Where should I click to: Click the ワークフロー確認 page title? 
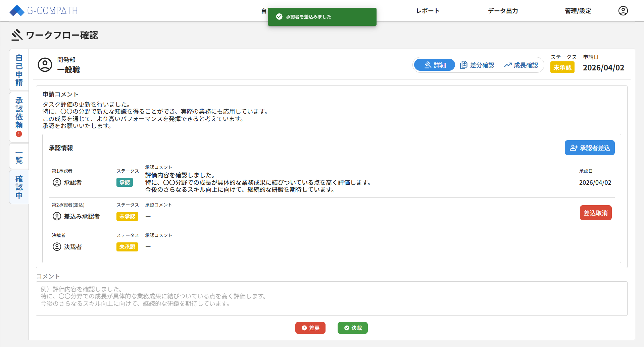click(x=62, y=35)
